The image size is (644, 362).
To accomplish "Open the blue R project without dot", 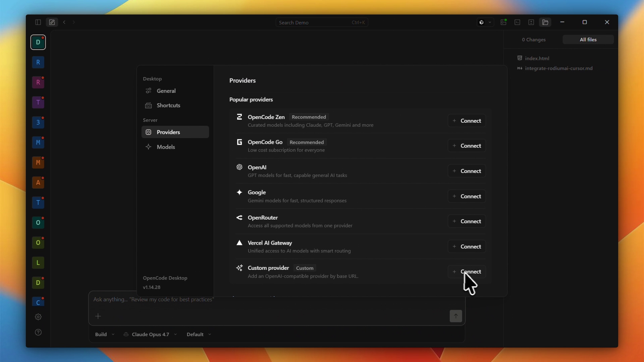I will (x=38, y=62).
